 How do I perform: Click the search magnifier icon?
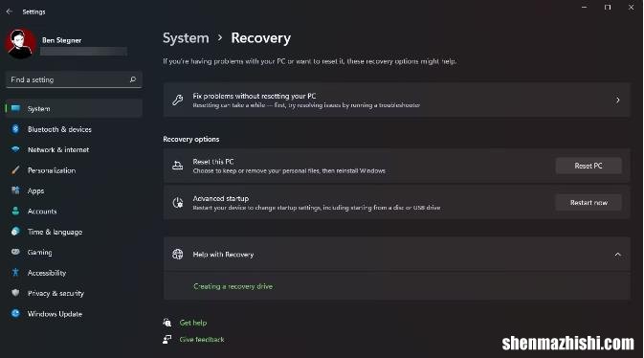133,79
